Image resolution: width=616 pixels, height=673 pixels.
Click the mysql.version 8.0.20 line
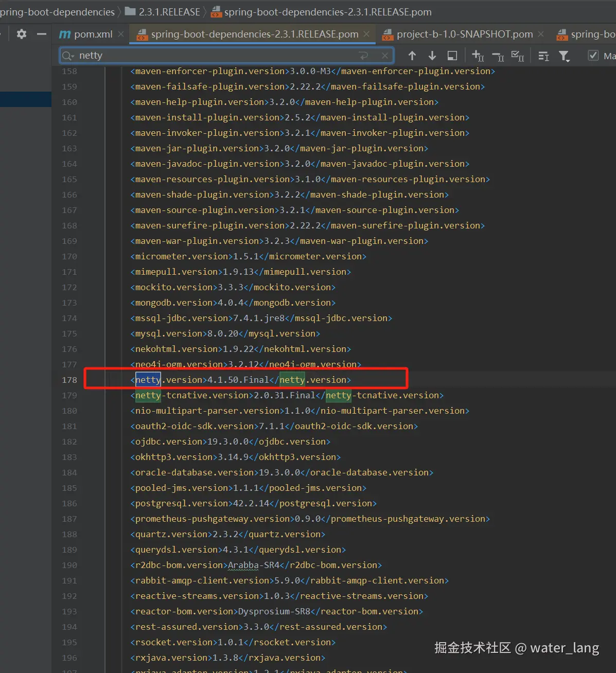tap(225, 333)
